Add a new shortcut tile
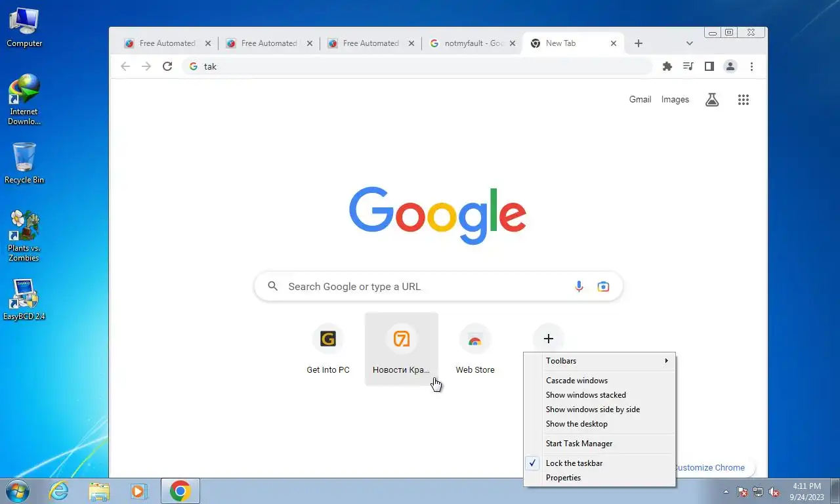 pos(549,339)
